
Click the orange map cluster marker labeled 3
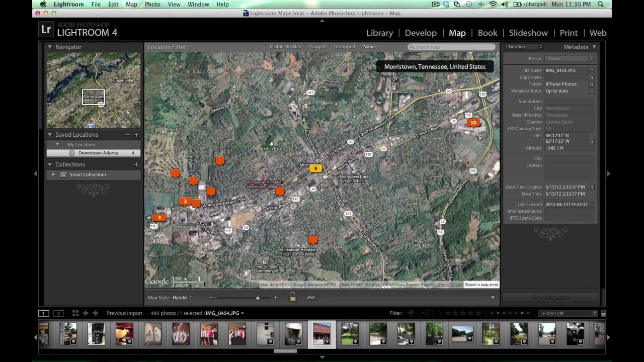(x=159, y=218)
